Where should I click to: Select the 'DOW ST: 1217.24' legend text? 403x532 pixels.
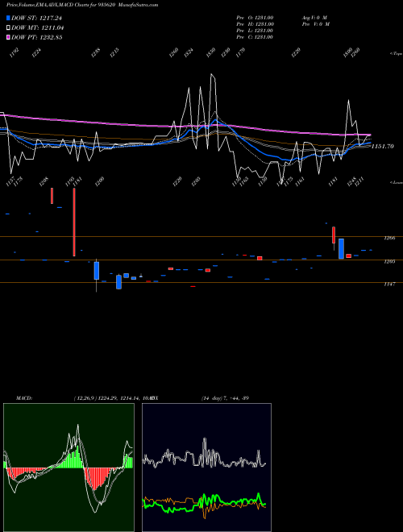(36, 18)
